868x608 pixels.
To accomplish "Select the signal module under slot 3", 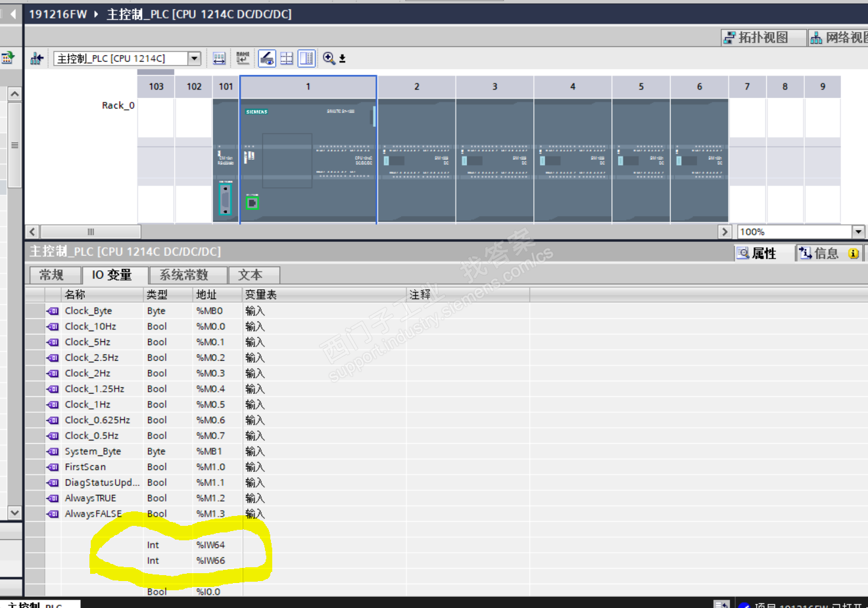I will pos(494,160).
